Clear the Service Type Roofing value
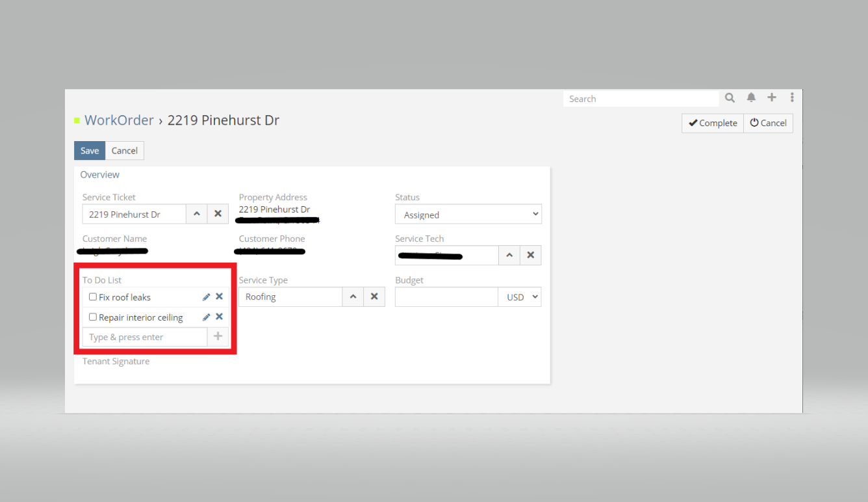This screenshot has width=868, height=502. coord(374,297)
